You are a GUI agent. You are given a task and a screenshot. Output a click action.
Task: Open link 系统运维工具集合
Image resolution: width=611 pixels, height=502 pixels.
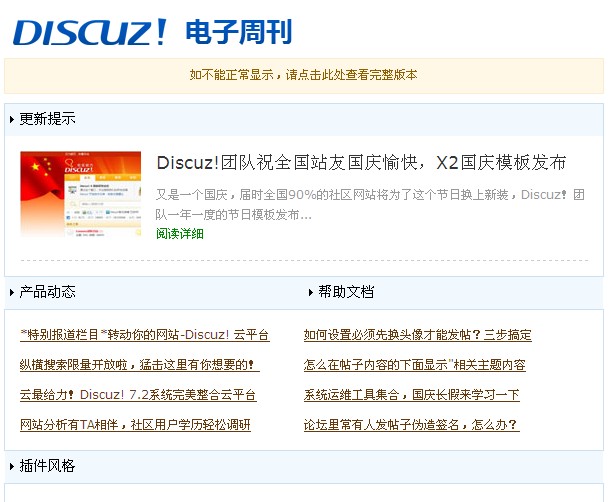pos(411,395)
